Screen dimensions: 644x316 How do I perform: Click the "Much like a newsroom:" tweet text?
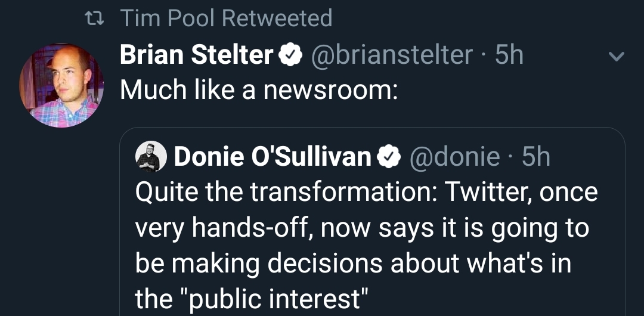[x=259, y=89]
